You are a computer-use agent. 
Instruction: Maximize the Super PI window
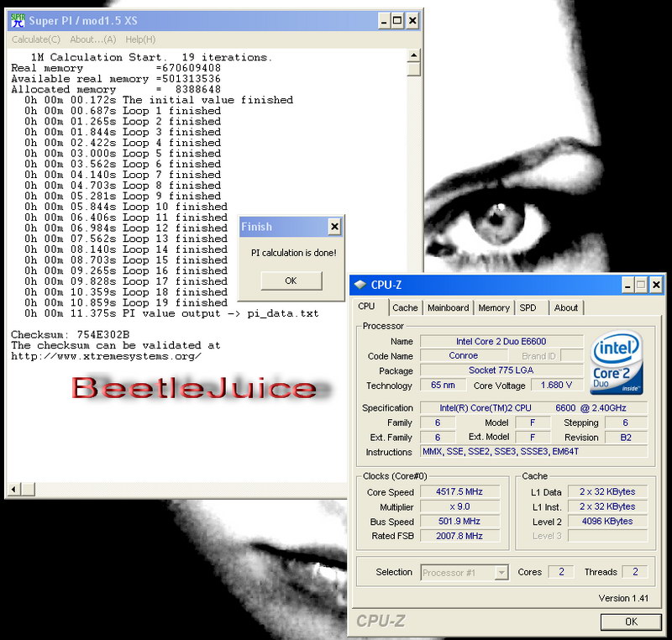(x=397, y=20)
